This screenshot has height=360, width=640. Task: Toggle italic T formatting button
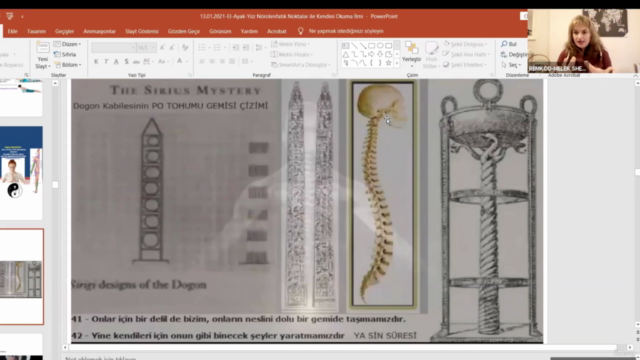[x=106, y=62]
